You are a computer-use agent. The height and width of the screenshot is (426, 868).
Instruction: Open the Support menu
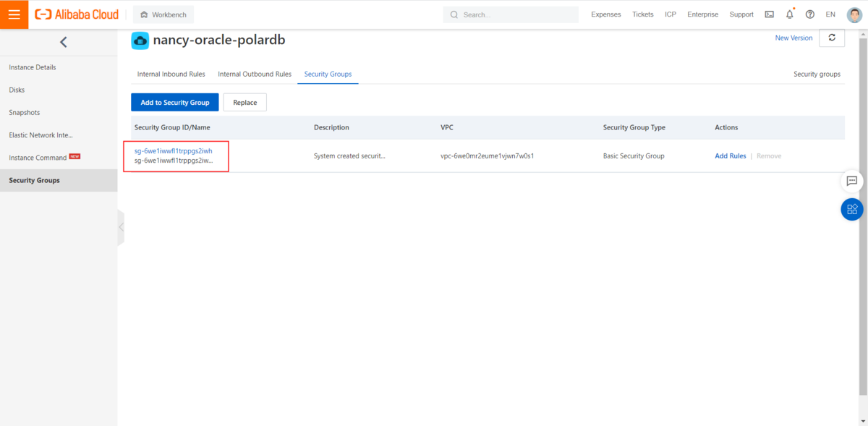(741, 14)
